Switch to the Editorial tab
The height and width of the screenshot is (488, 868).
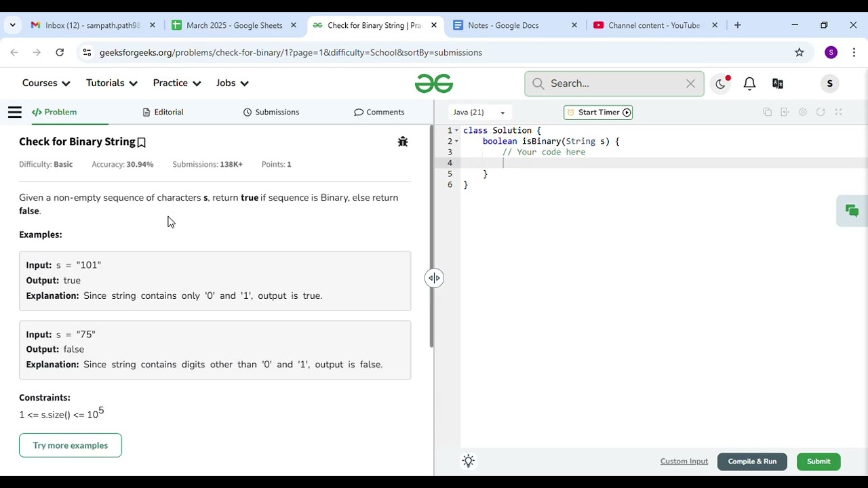pyautogui.click(x=163, y=113)
